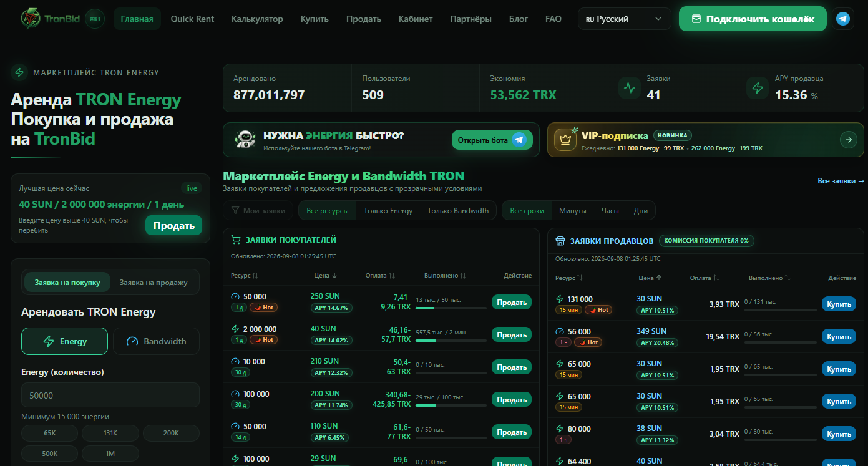Viewport: 868px width, 466px height.
Task: Open the Главная nav item
Action: pos(137,19)
